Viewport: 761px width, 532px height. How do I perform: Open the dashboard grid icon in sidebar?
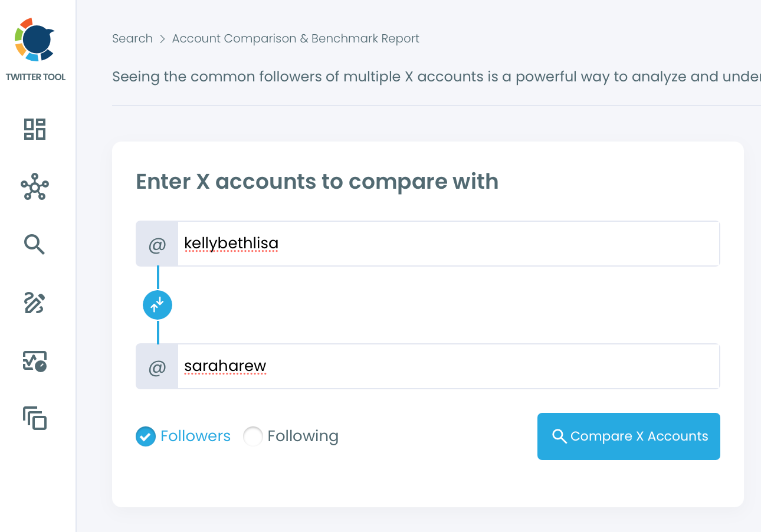pyautogui.click(x=34, y=129)
